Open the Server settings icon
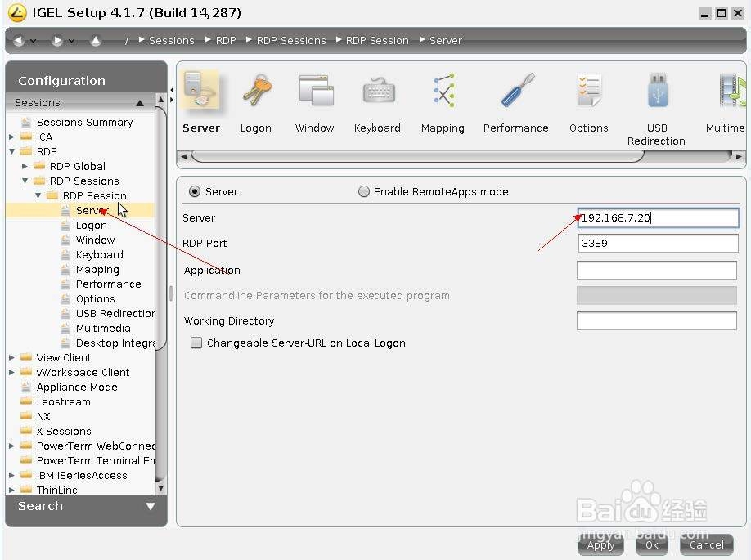The image size is (751, 560). [x=201, y=90]
